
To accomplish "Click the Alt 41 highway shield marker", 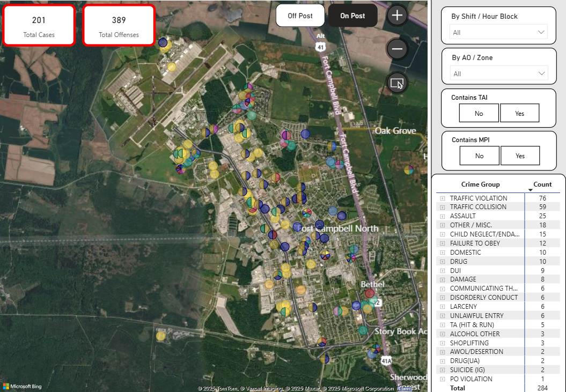I will 320,43.
